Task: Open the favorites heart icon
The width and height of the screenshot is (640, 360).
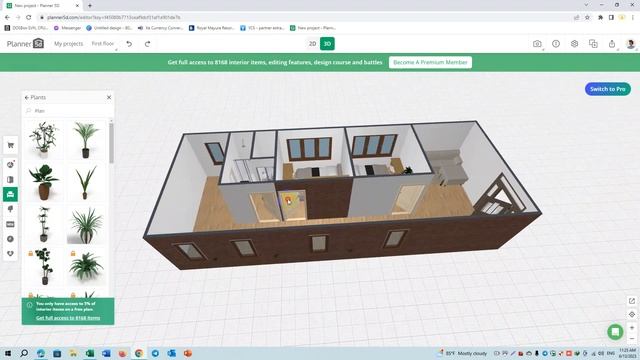Action: (x=10, y=253)
